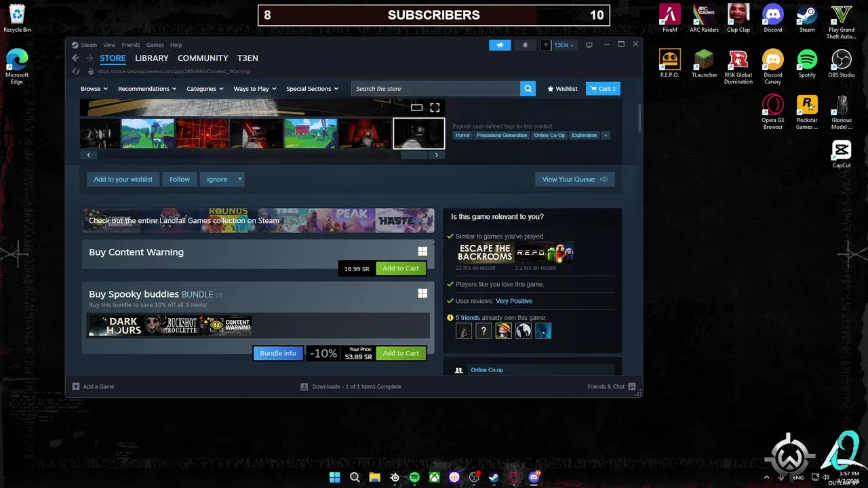Reload the store page
The height and width of the screenshot is (488, 868).
click(x=76, y=71)
